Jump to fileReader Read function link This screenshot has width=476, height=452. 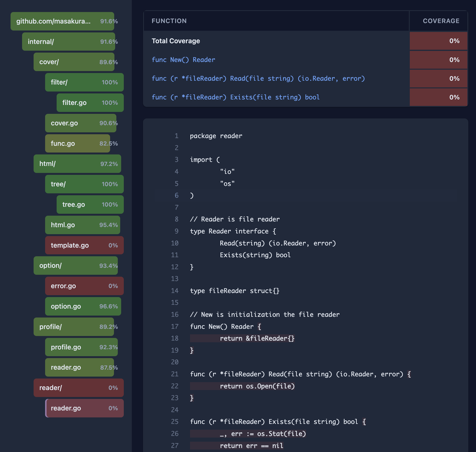(x=258, y=78)
